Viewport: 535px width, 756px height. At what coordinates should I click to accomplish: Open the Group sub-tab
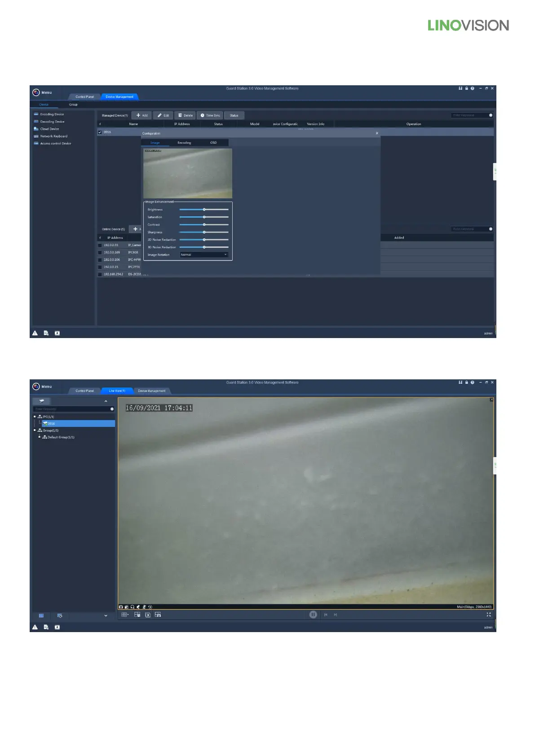click(73, 105)
